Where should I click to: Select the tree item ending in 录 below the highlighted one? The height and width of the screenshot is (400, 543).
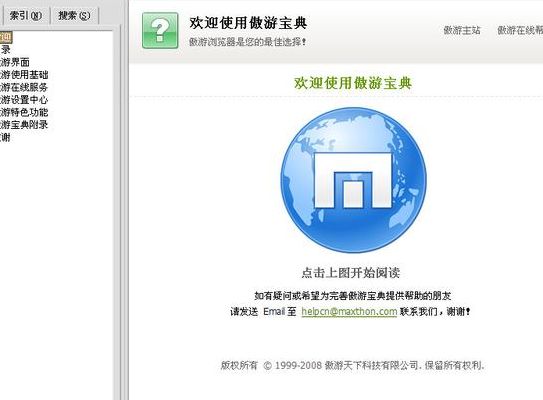5,50
